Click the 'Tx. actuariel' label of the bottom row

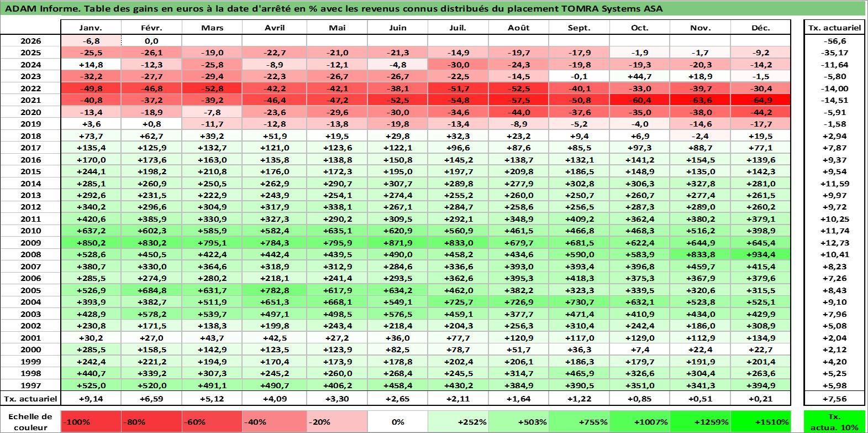[x=30, y=398]
